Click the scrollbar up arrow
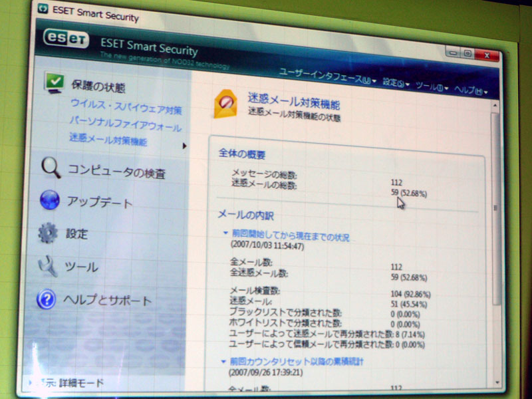Viewport: 532px width, 399px height. (495, 106)
